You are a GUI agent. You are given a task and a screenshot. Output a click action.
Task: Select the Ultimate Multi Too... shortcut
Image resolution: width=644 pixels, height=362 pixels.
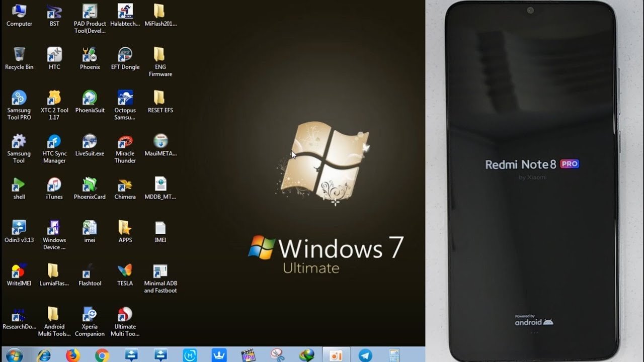click(125, 321)
